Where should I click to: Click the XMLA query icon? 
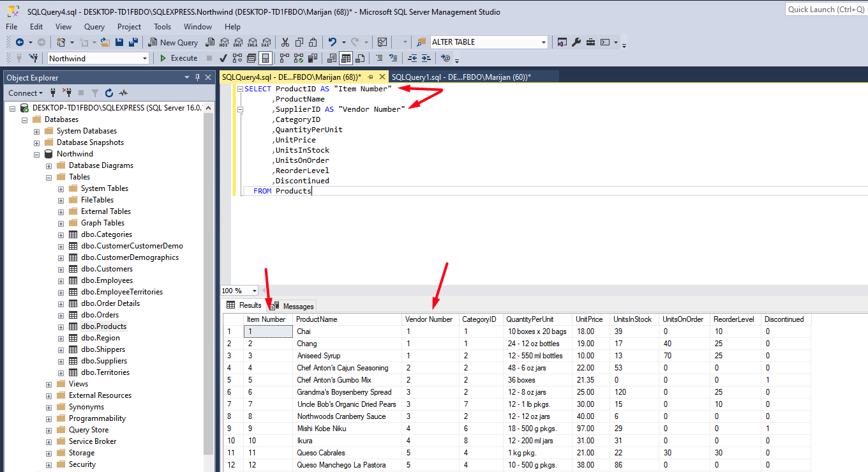pyautogui.click(x=252, y=43)
